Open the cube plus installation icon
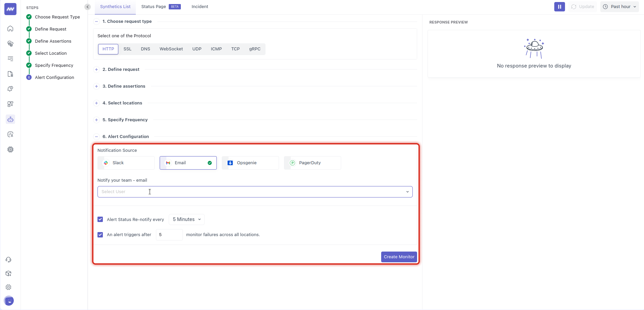The height and width of the screenshot is (310, 644). coord(9,273)
